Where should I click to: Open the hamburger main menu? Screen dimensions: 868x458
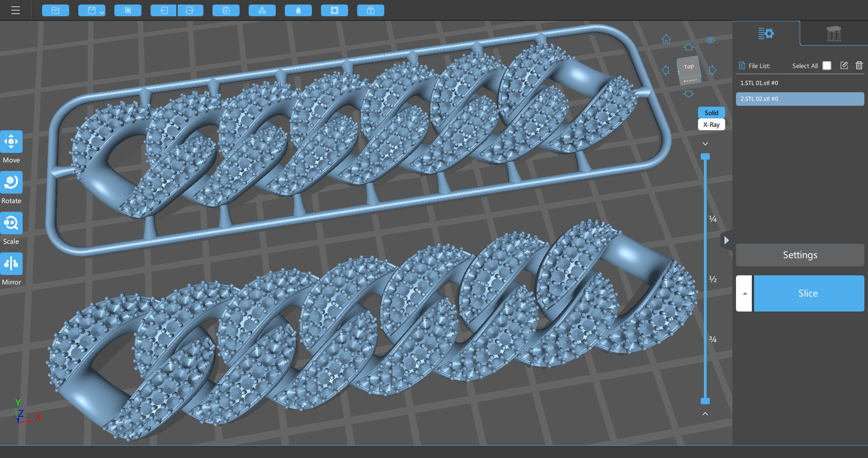pos(15,10)
